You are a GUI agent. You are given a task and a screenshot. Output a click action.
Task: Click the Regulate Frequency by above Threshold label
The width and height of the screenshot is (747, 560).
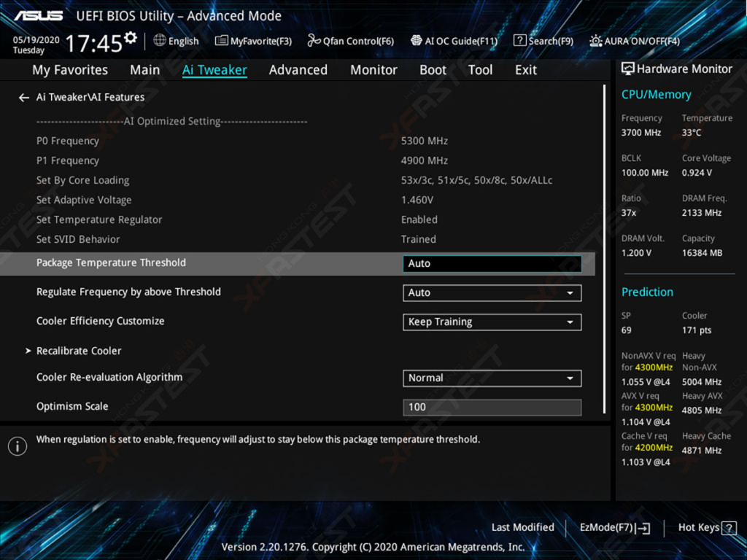[128, 292]
